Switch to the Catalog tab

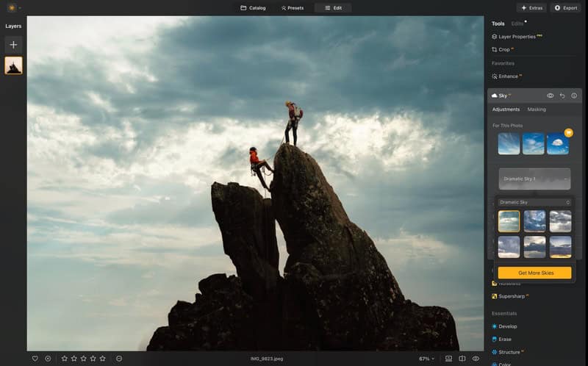point(253,7)
